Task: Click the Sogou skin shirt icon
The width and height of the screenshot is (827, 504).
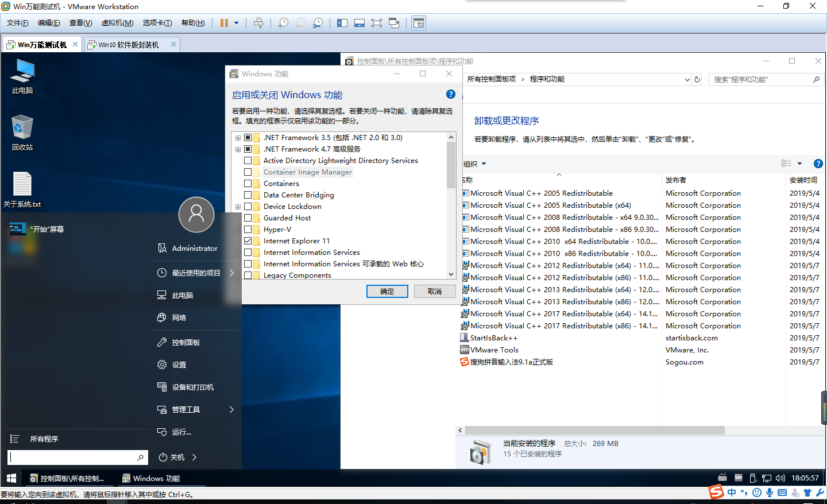Action: point(807,493)
